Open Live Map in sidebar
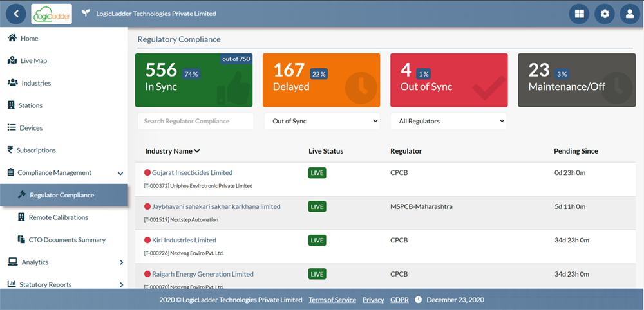Image resolution: width=644 pixels, height=310 pixels. pos(33,60)
